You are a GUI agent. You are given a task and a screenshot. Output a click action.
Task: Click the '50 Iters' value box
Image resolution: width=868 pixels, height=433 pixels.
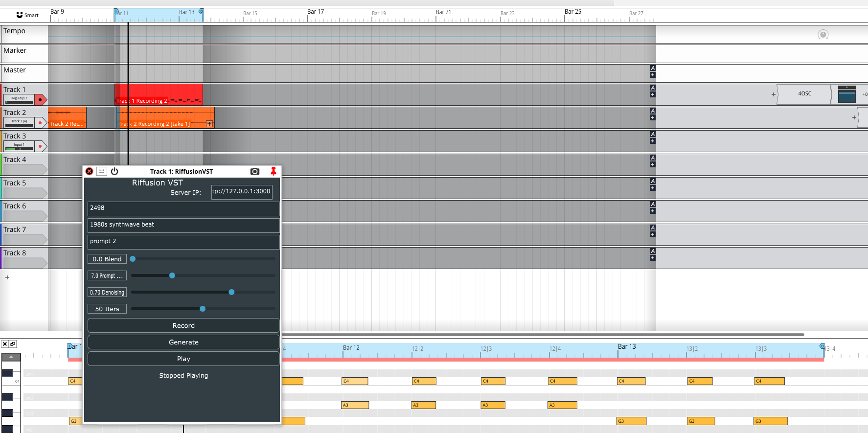click(x=107, y=309)
